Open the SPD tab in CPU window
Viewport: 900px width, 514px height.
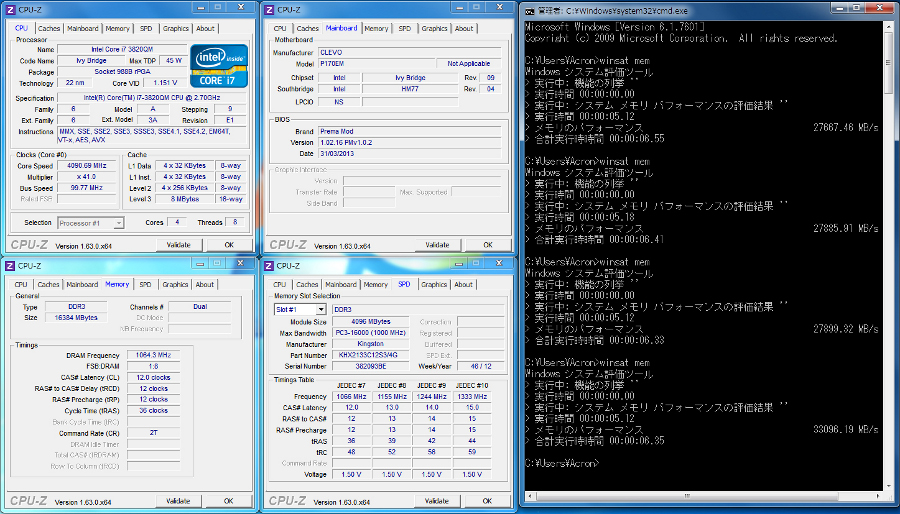click(x=146, y=28)
